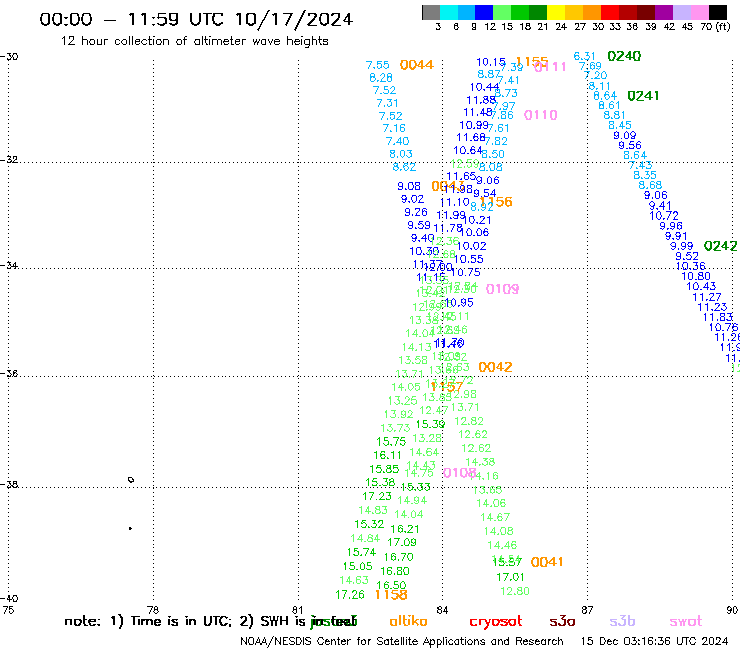Select the orange swatch in the color legend
This screenshot has width=740, height=650.
592,12
